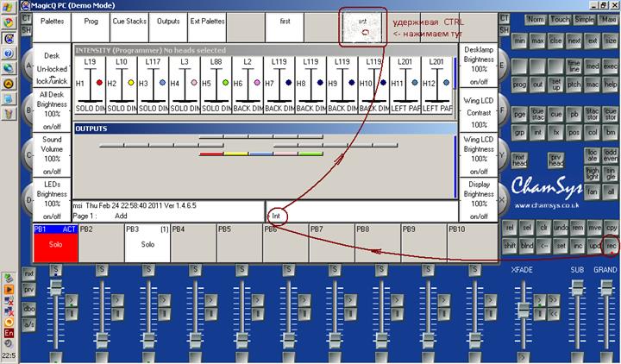Click the time line button
Screen dimensions: 621x364
tap(574, 66)
